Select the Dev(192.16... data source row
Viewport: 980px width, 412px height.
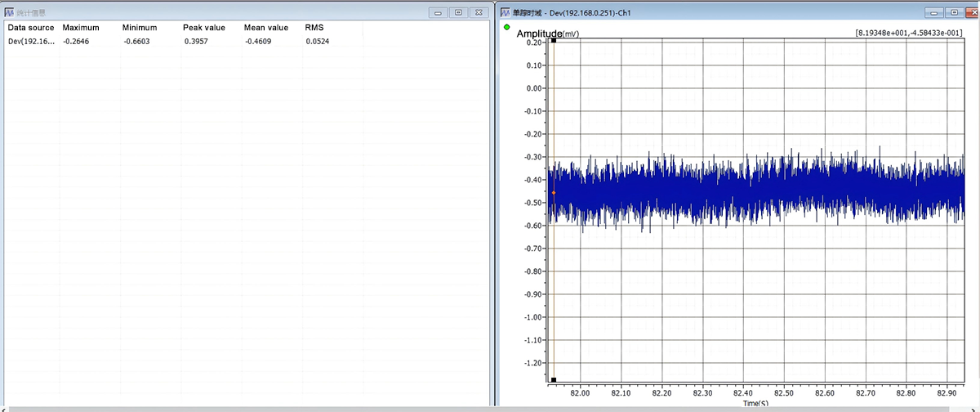[245, 41]
